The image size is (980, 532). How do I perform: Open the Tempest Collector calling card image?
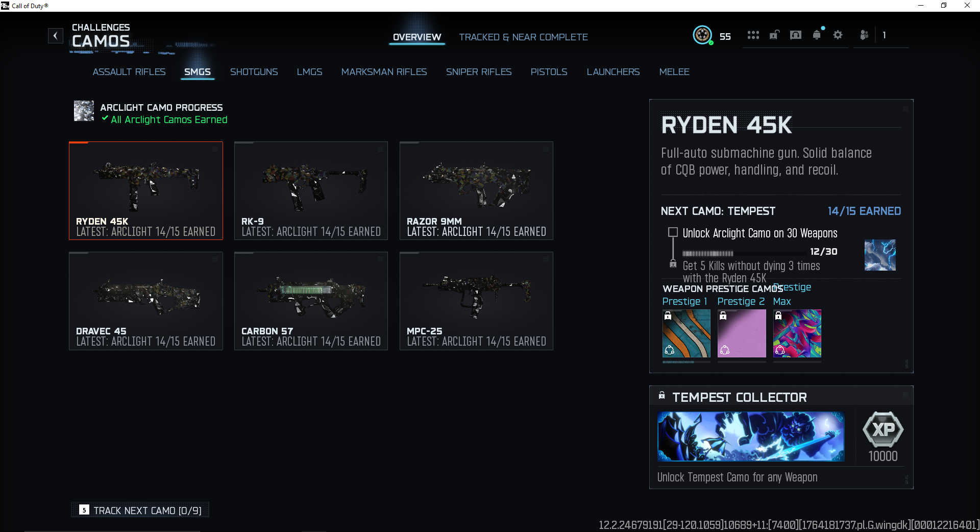(751, 437)
